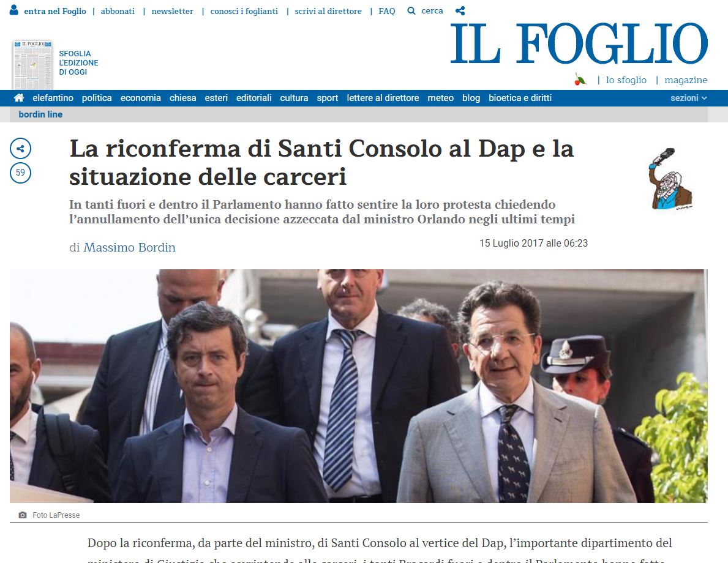This screenshot has width=728, height=563.
Task: Click the IL FOGLIO masthead logo
Action: click(579, 43)
